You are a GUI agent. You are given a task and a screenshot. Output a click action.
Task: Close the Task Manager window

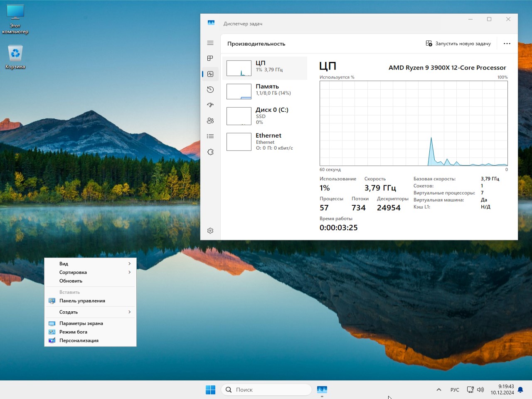508,19
